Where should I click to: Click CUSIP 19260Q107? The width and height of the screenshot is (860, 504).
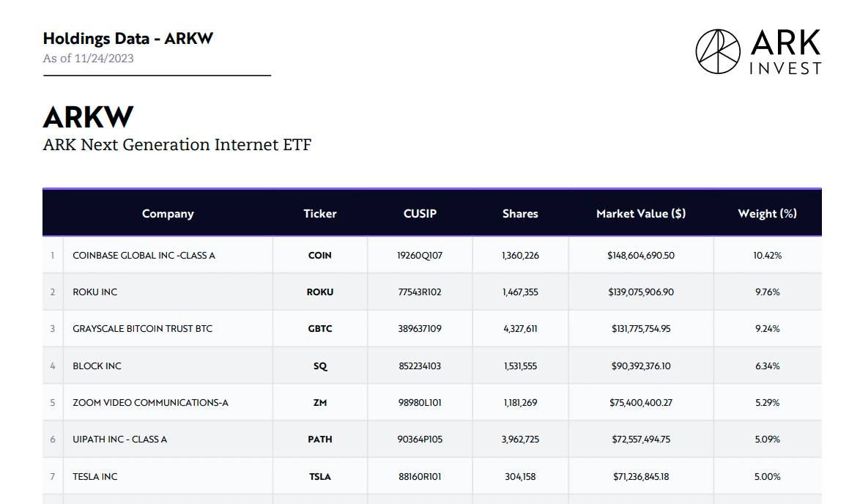pyautogui.click(x=420, y=256)
